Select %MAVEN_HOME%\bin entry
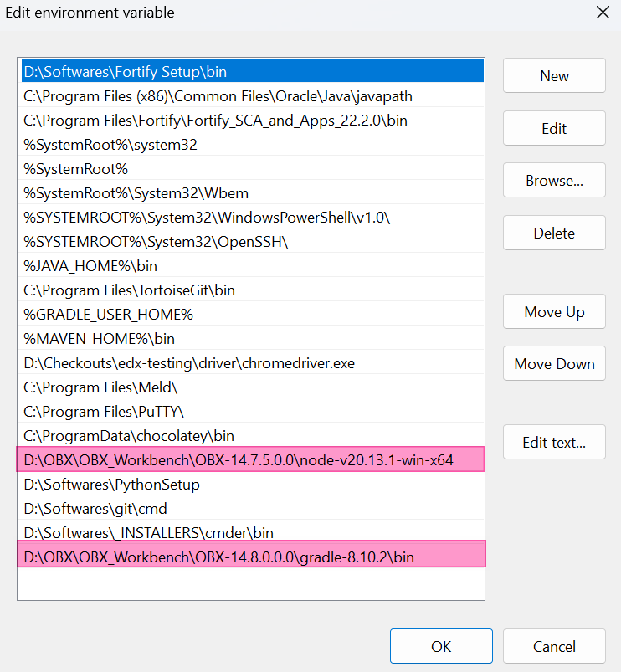Screen dimensions: 621x672 coord(253,339)
